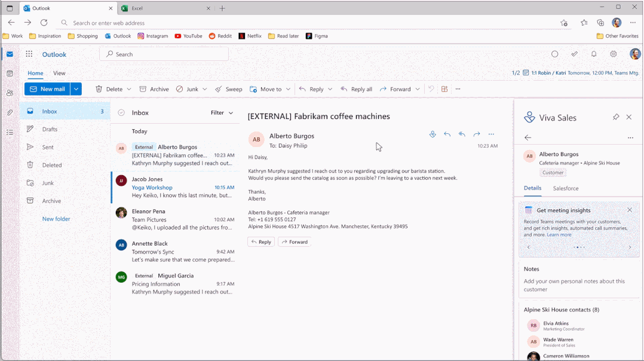Click the browser address bar
Image resolution: width=644 pixels, height=361 pixels.
pyautogui.click(x=308, y=23)
